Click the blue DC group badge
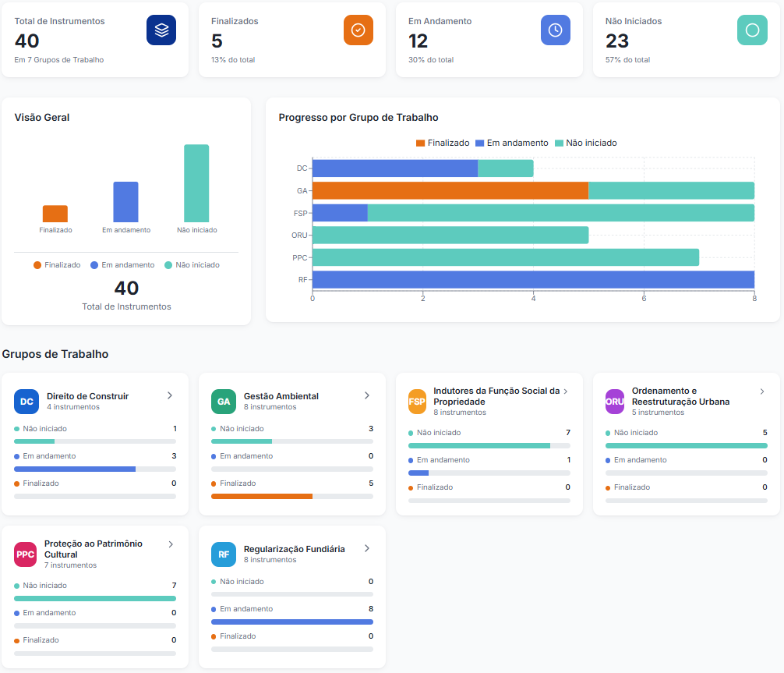Screen dimensions: 784x673 pos(26,402)
